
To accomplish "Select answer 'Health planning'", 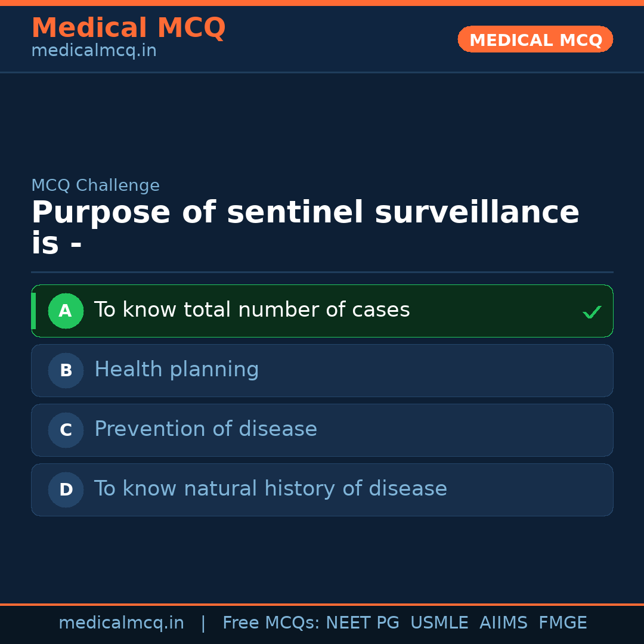I will pyautogui.click(x=177, y=370).
